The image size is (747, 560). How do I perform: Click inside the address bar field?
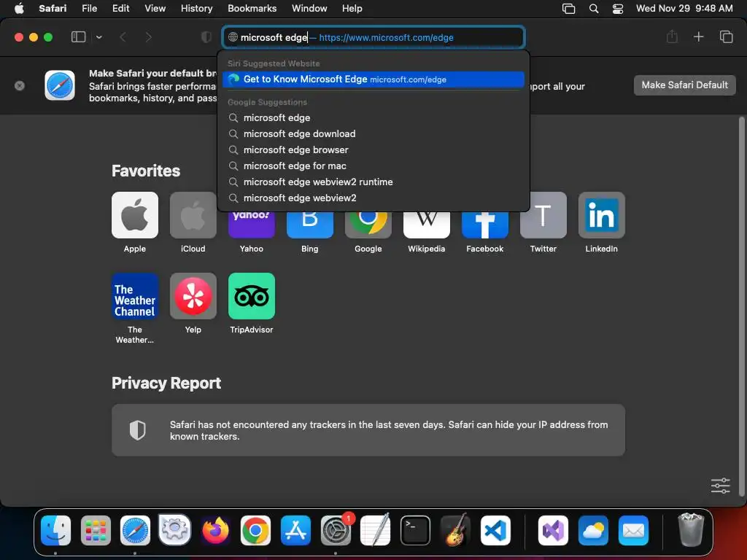click(373, 37)
